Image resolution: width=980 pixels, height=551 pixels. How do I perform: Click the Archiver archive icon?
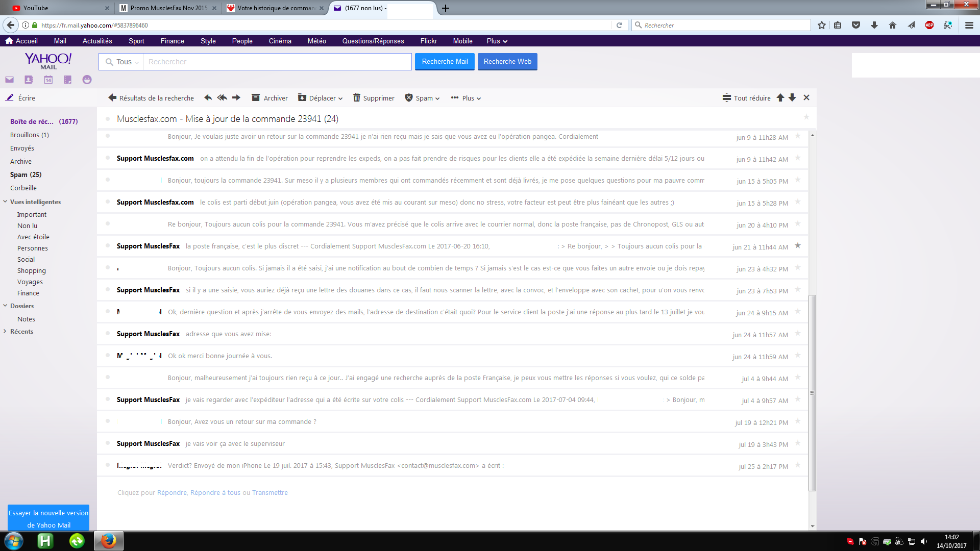(256, 98)
